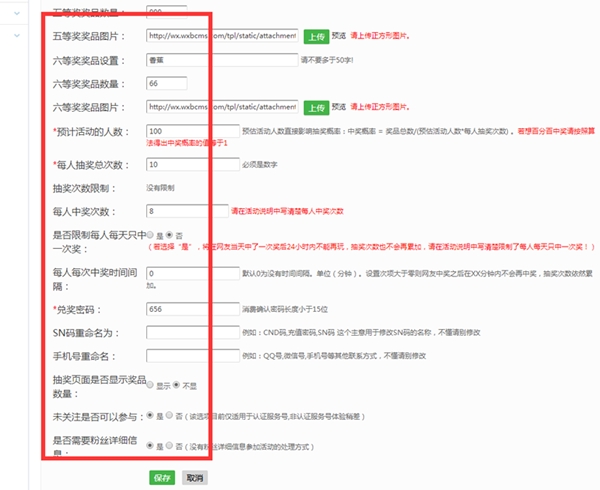Select 否 for 是否需要粉丝详细信息
This screenshot has height=490, width=600.
point(169,445)
